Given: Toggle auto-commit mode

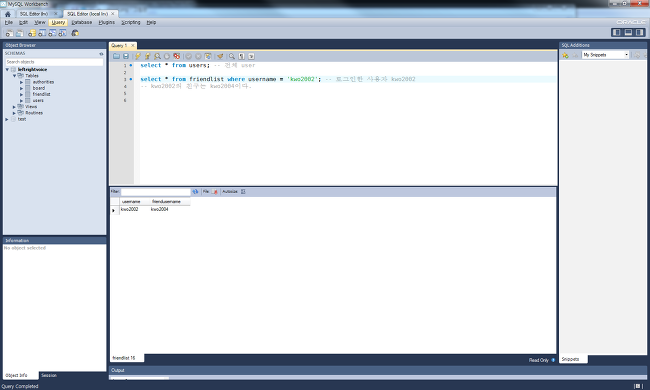Looking at the screenshot, I should click(x=208, y=56).
